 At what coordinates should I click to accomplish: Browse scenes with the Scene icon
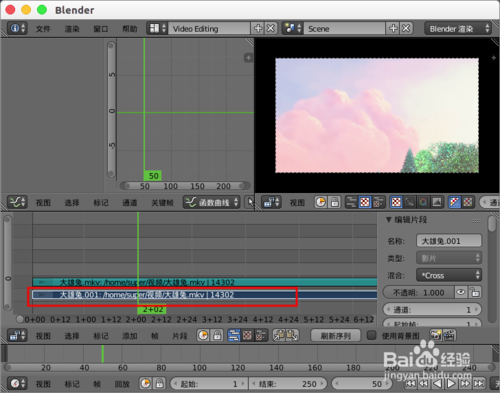(293, 28)
